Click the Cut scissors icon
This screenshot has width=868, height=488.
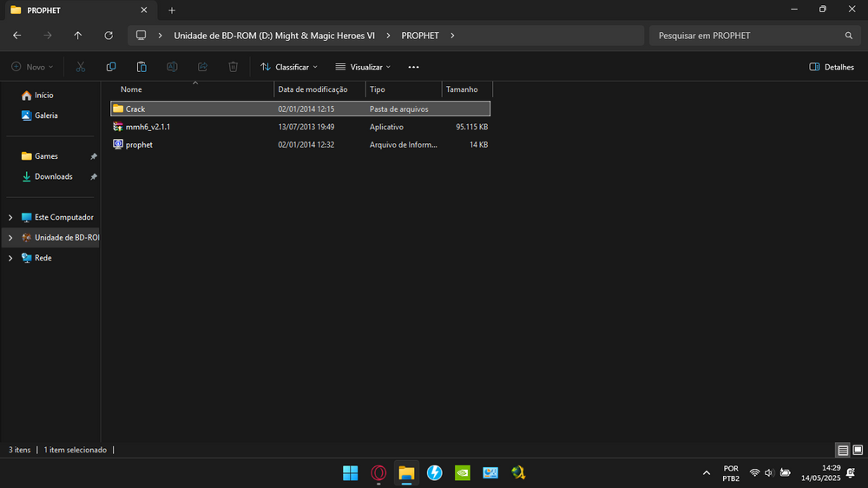[81, 67]
